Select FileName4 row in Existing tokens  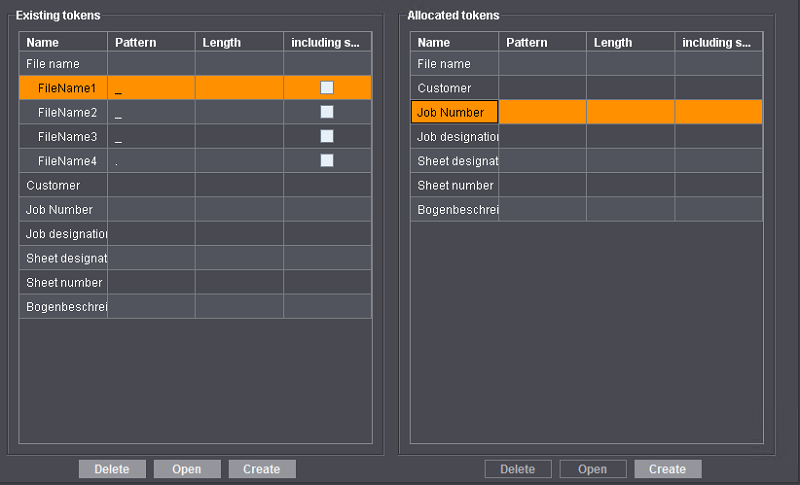point(195,161)
